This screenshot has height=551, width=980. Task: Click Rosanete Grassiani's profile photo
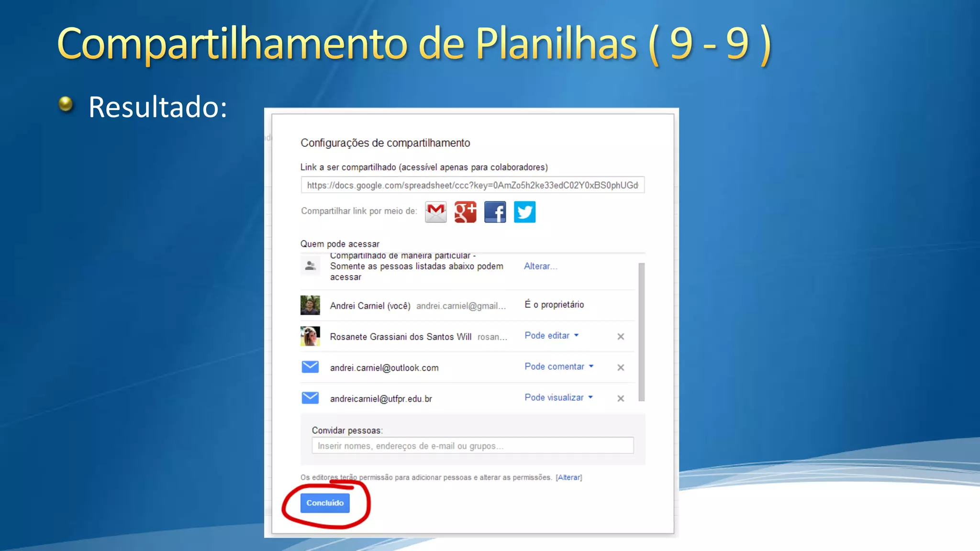(x=310, y=336)
